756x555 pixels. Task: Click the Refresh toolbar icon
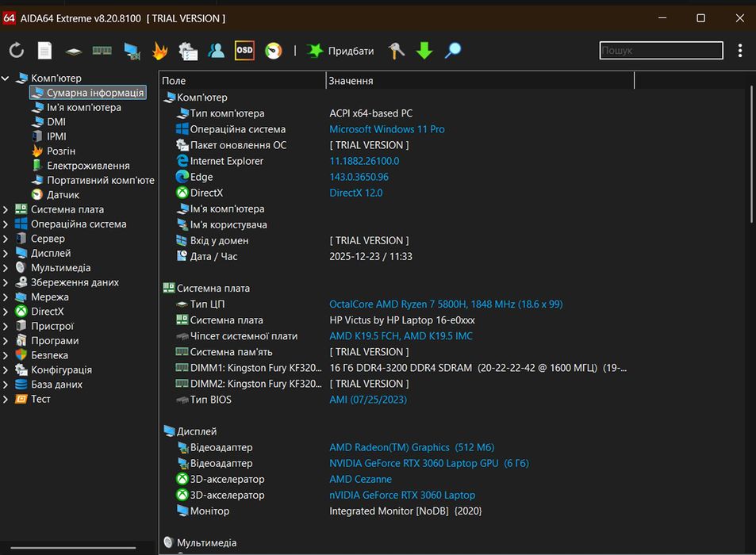pyautogui.click(x=17, y=50)
